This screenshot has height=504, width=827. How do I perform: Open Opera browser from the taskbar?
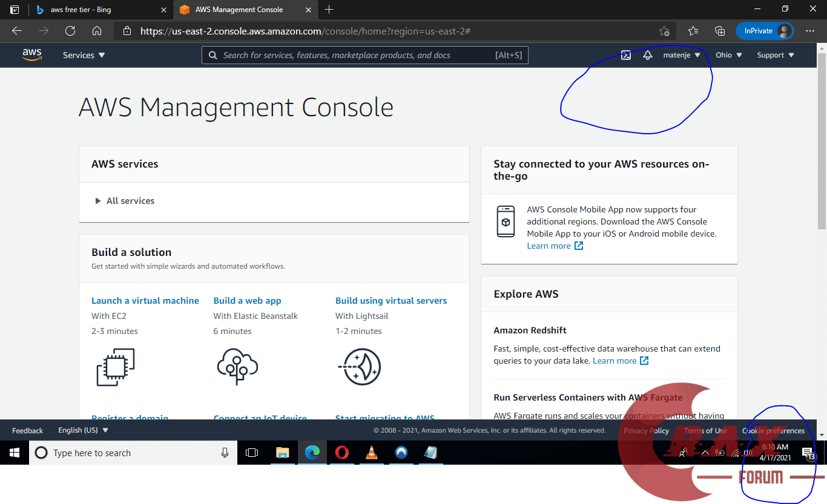point(342,453)
